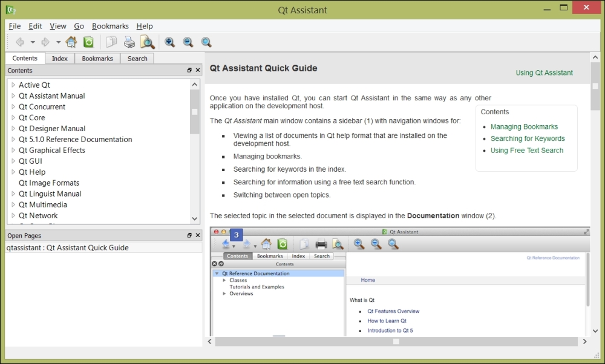Click the Zoom out magnifier icon
This screenshot has width=605, height=364.
point(188,42)
